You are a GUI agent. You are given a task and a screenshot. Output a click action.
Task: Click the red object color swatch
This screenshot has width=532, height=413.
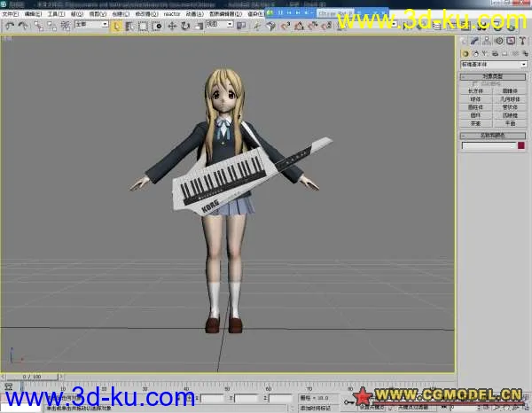521,145
